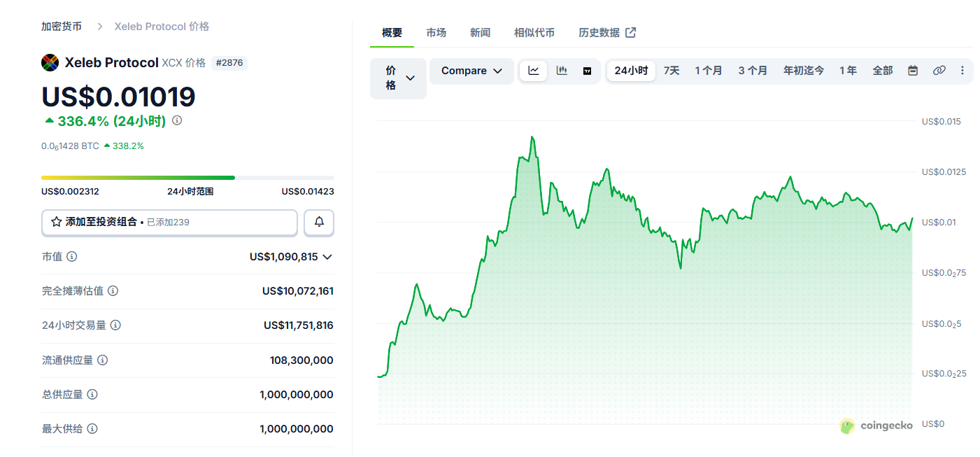The width and height of the screenshot is (980, 457).
Task: Click the #2876 rank badge
Action: click(x=229, y=63)
